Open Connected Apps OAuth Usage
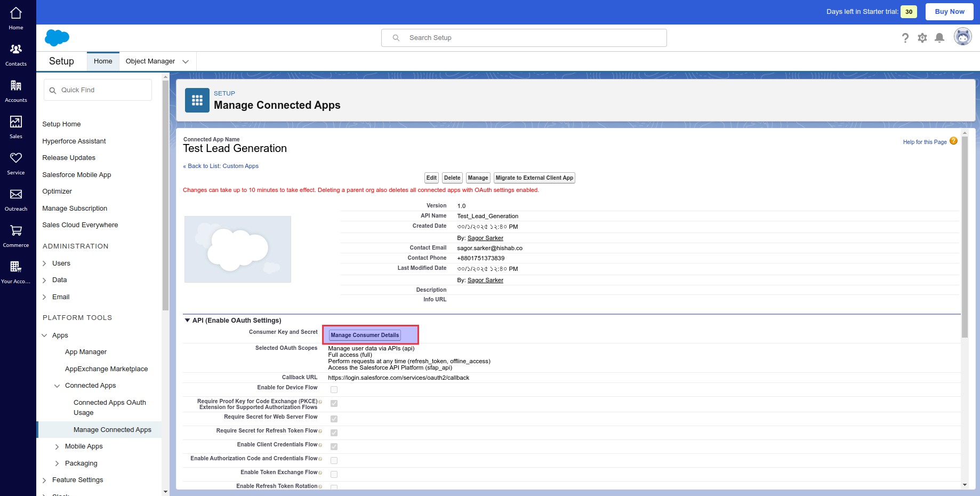The height and width of the screenshot is (496, 980). (x=110, y=407)
